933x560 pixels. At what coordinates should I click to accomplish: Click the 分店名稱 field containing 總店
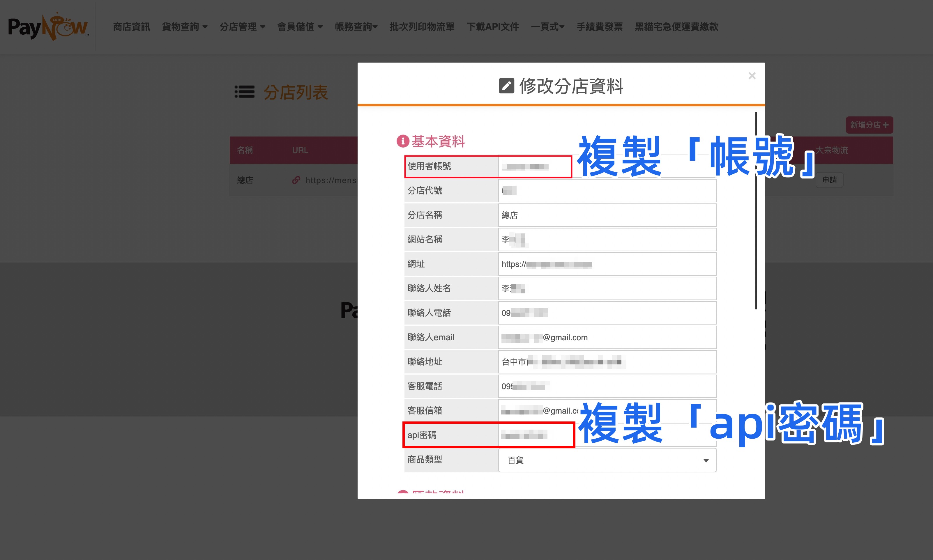[607, 215]
